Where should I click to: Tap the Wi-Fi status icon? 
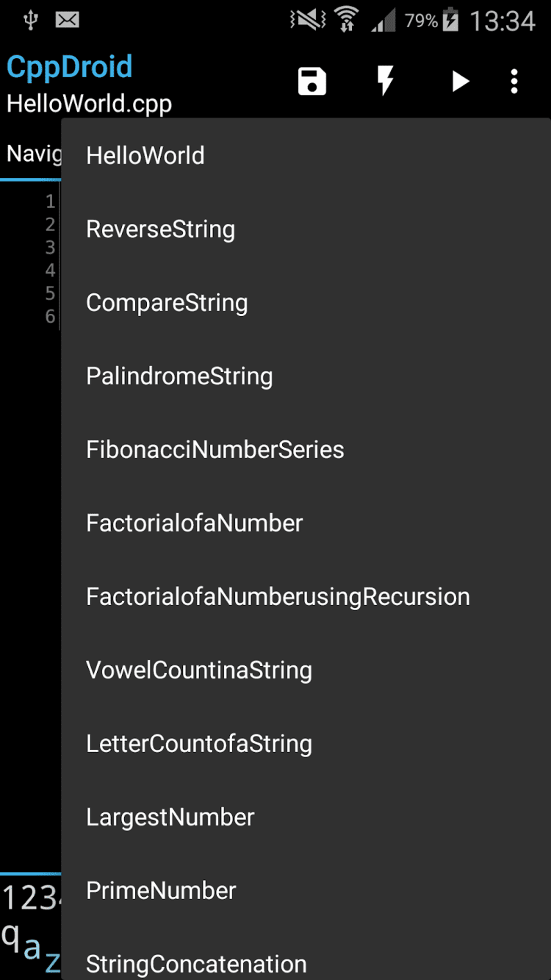345,21
